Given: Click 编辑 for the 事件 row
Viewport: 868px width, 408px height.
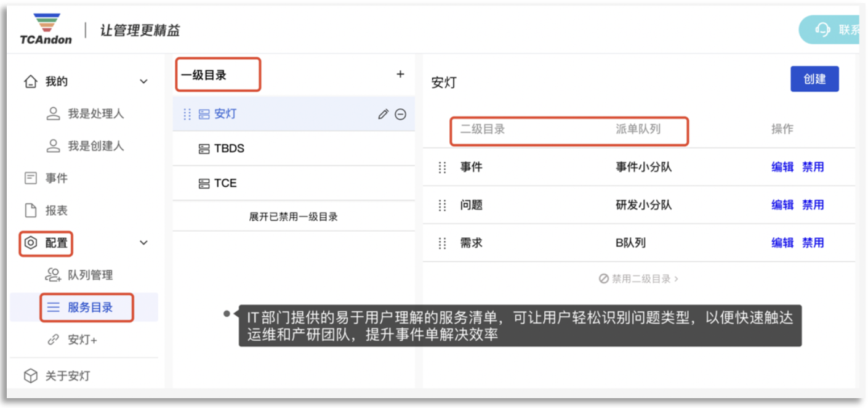Looking at the screenshot, I should click(x=782, y=167).
